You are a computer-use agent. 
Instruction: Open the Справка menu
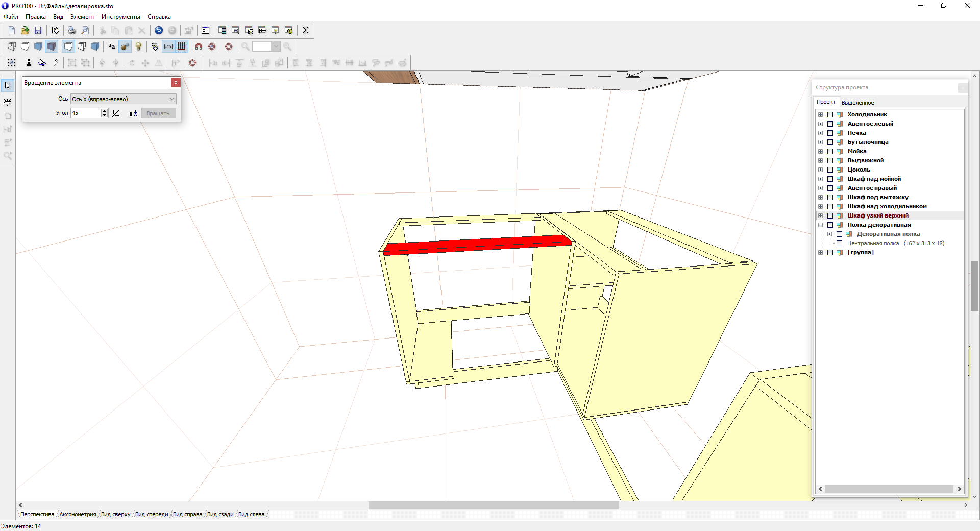pyautogui.click(x=159, y=17)
